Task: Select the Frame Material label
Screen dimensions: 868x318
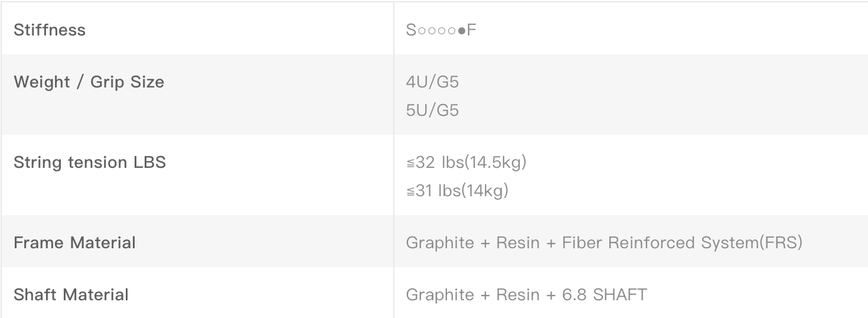Action: tap(74, 243)
